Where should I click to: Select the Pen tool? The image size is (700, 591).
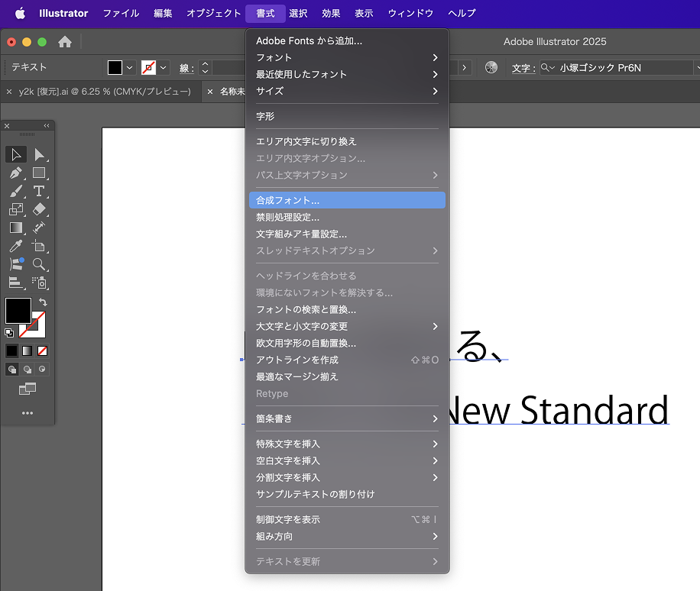click(x=16, y=173)
